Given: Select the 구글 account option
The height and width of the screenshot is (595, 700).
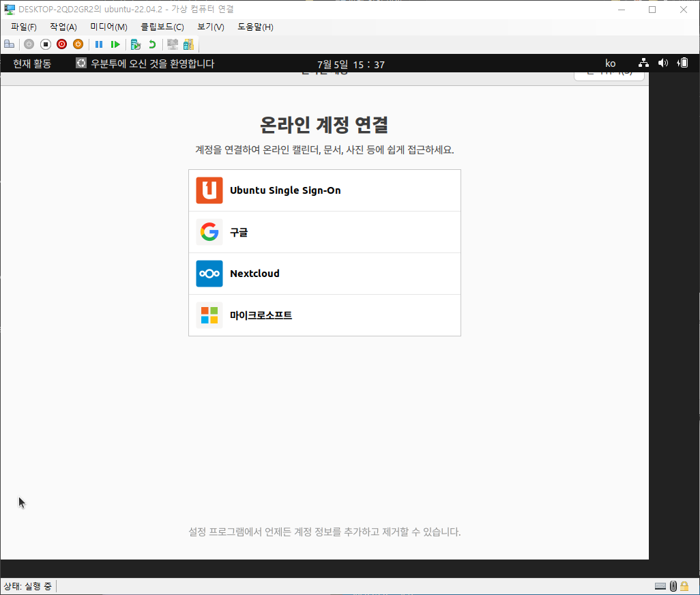Looking at the screenshot, I should 325,232.
